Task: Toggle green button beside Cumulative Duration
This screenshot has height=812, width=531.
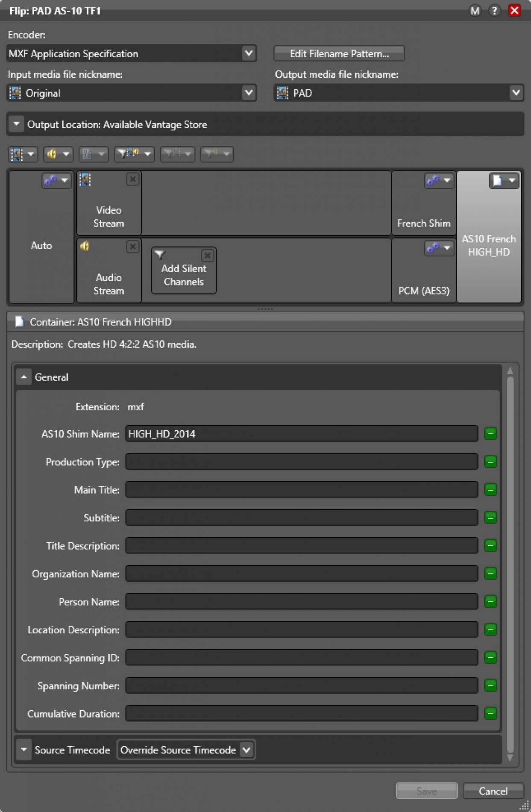Action: [x=490, y=713]
